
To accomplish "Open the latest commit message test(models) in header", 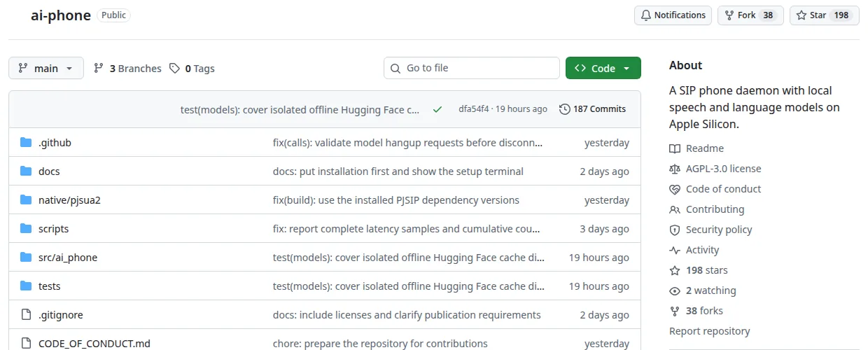I will point(300,109).
